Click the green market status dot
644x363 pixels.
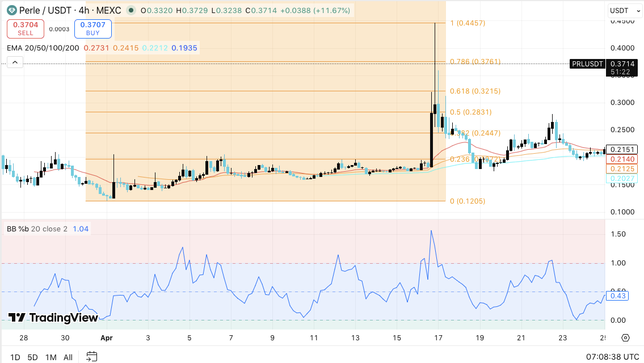tap(131, 10)
